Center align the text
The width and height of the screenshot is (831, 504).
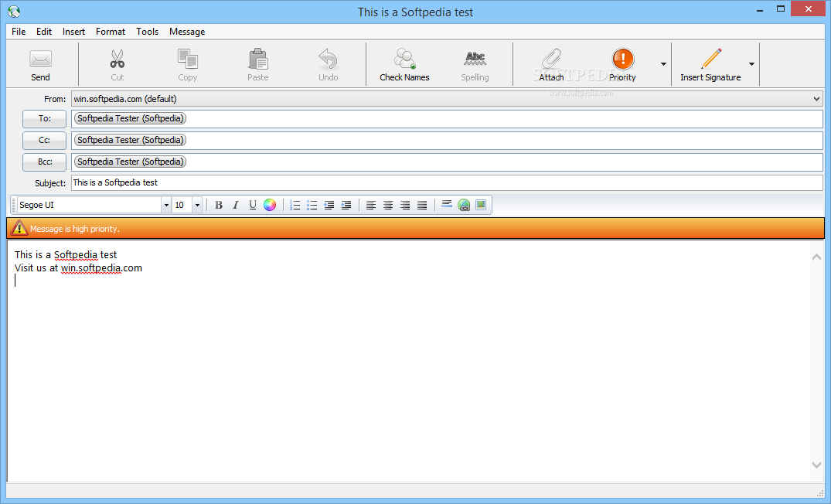click(388, 205)
